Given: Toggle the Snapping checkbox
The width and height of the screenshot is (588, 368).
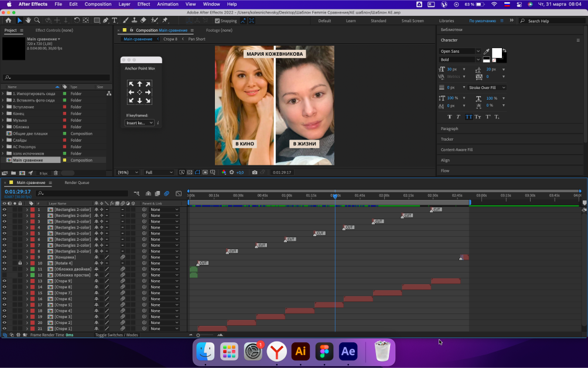Looking at the screenshot, I should (217, 21).
